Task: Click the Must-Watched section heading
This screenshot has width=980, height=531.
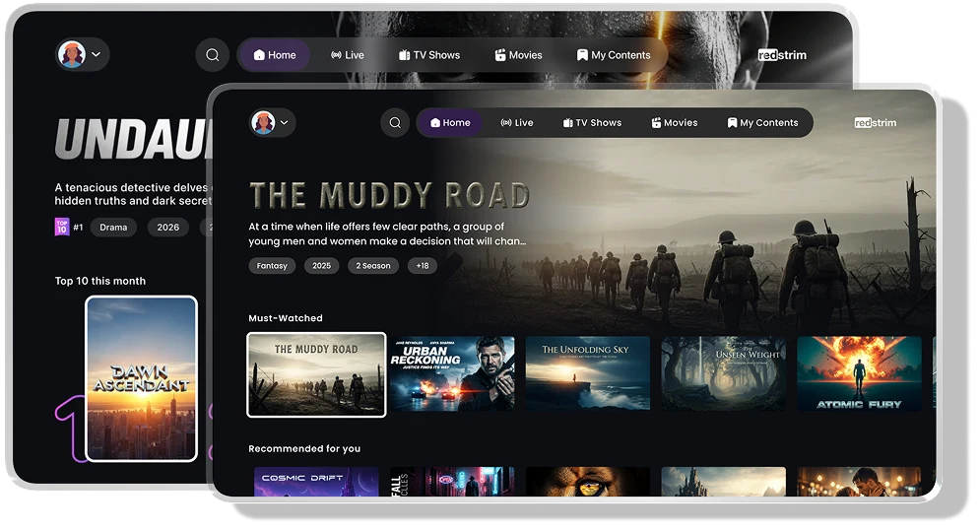Action: click(286, 318)
